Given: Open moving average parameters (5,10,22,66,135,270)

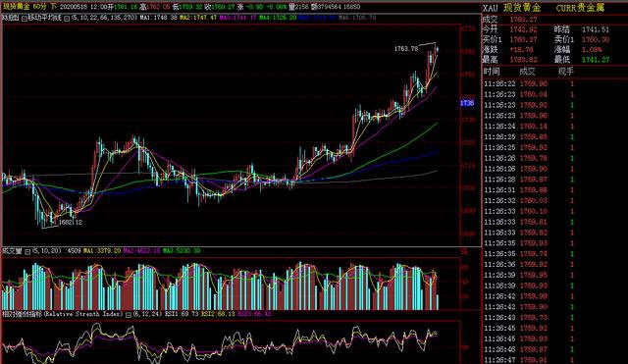Looking at the screenshot, I should (x=104, y=18).
